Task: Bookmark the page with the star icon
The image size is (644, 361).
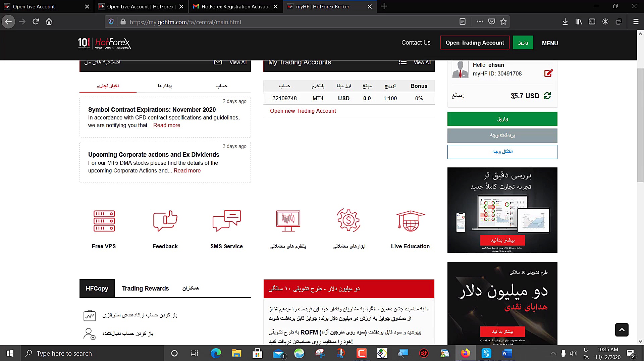Action: click(503, 21)
